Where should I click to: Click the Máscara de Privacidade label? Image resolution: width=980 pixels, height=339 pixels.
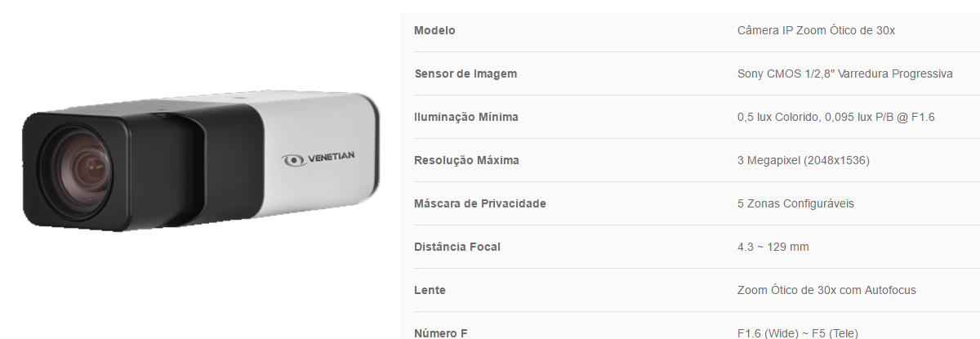[x=480, y=203]
